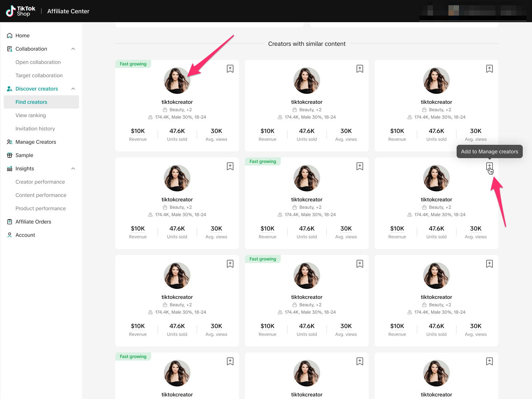Click the TikTok Shop logo
Viewport: 532px width, 399px height.
[21, 11]
